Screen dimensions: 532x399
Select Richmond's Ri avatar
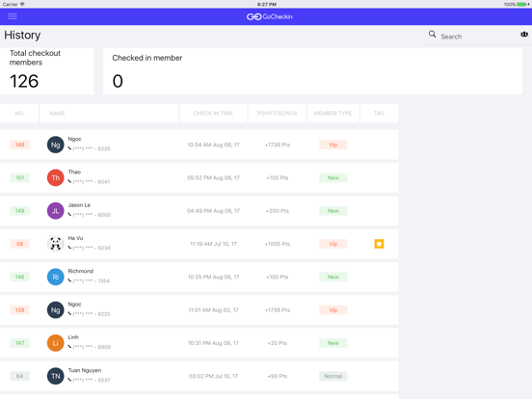coord(55,277)
